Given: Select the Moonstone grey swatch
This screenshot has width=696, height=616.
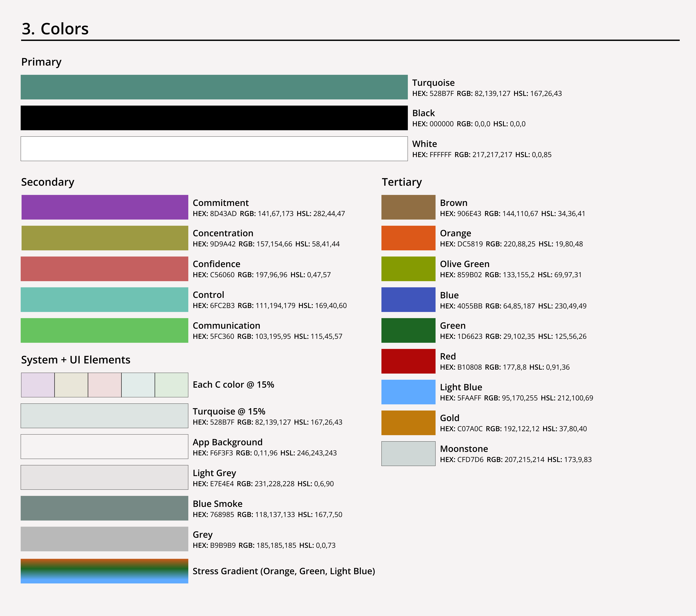Looking at the screenshot, I should click(408, 454).
